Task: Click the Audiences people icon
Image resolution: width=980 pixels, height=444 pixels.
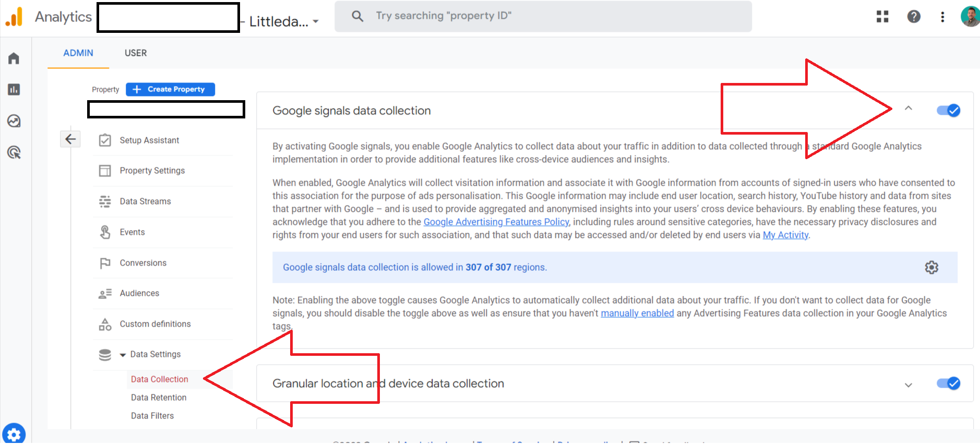Action: (x=105, y=293)
